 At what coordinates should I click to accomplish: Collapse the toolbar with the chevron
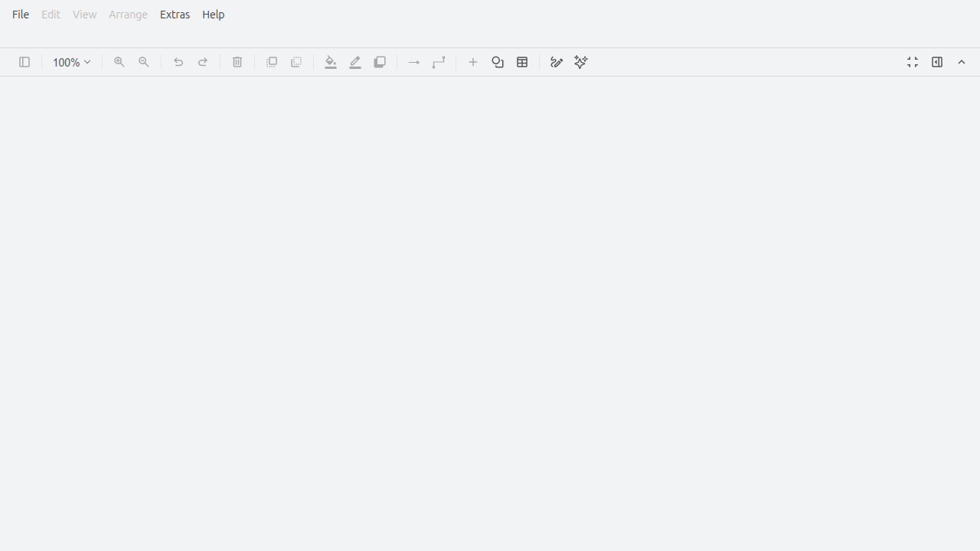pyautogui.click(x=962, y=62)
